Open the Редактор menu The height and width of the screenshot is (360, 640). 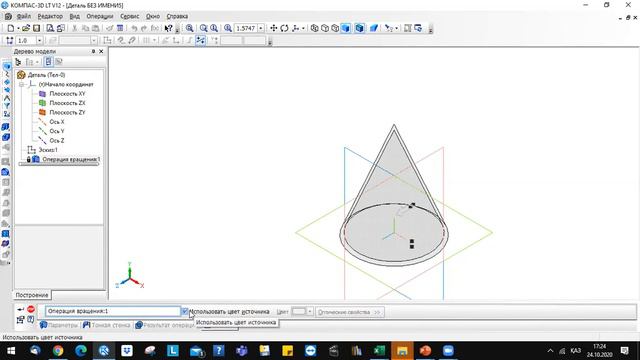pos(50,16)
